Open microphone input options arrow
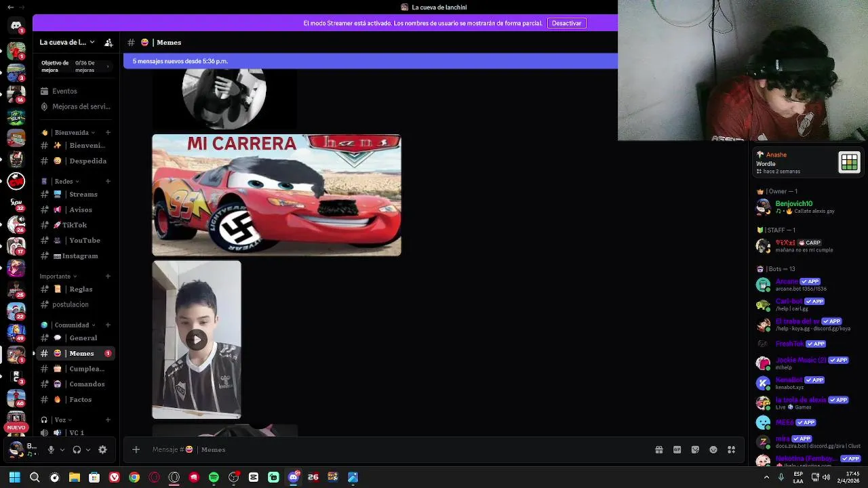This screenshot has width=868, height=488. tap(62, 449)
